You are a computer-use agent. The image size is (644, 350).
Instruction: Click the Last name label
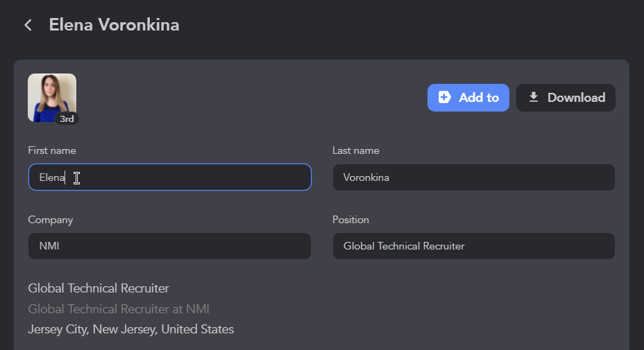coord(356,150)
